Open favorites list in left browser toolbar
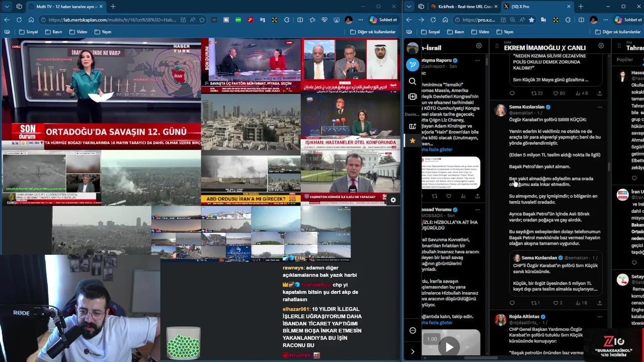This screenshot has width=644, height=362. [x=312, y=20]
